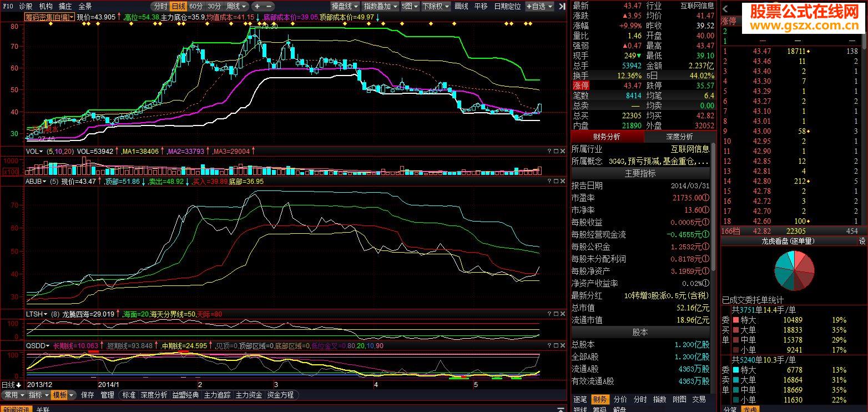Open the 指数叠加 dropdown

(x=380, y=6)
